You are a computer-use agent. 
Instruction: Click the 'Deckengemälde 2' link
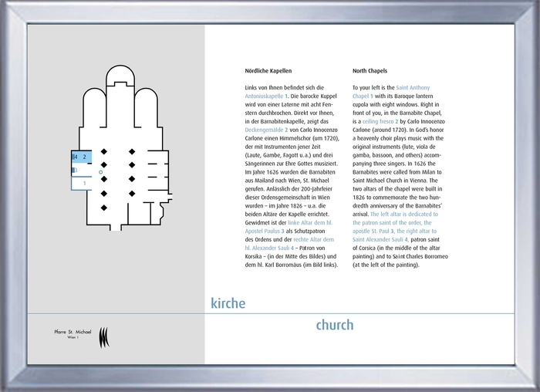(266, 130)
